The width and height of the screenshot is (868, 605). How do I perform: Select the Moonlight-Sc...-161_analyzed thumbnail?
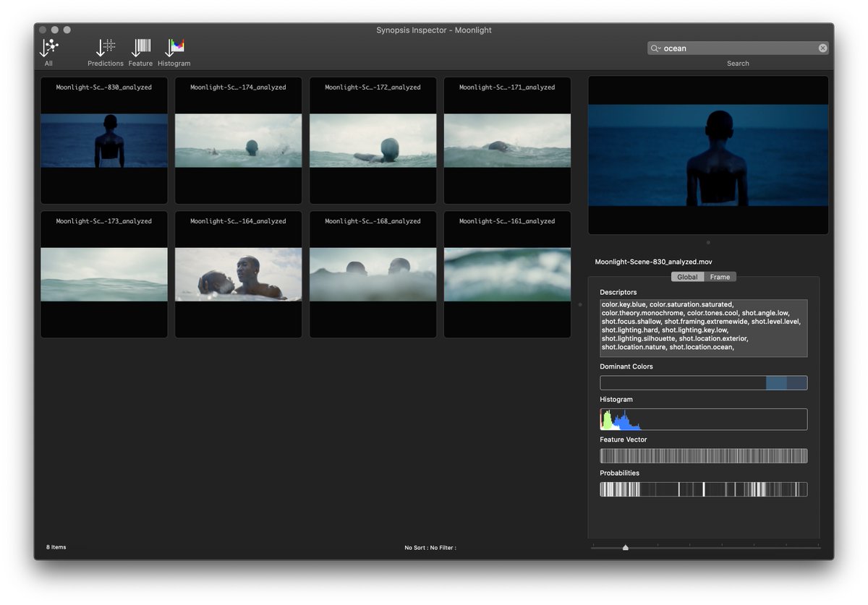point(507,275)
